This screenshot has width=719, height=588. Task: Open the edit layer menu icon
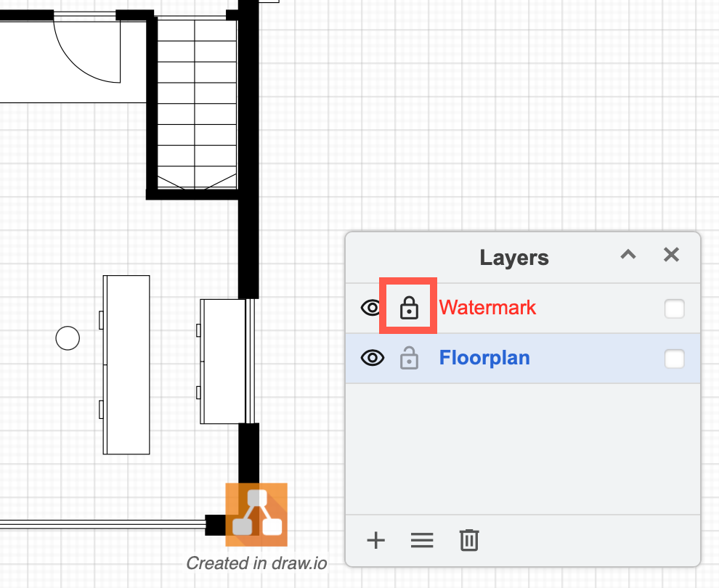tap(422, 540)
